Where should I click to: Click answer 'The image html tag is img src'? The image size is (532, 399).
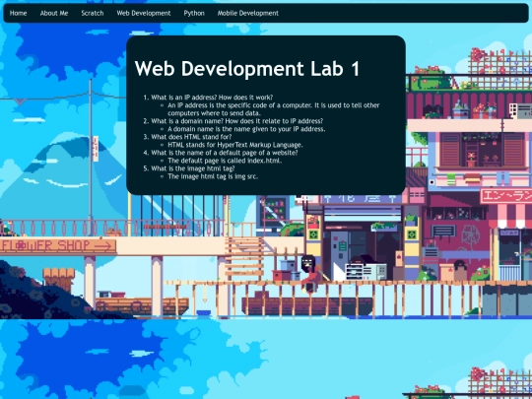point(213,176)
